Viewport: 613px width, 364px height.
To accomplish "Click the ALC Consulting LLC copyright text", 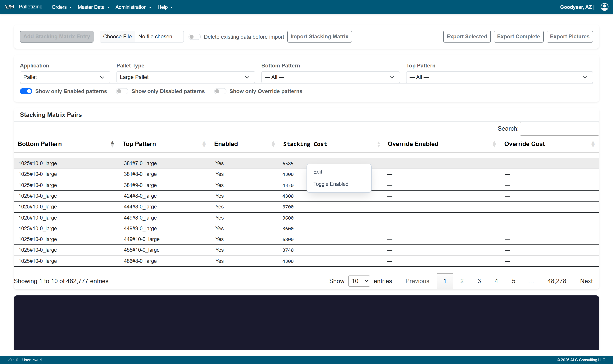I will 581,360.
